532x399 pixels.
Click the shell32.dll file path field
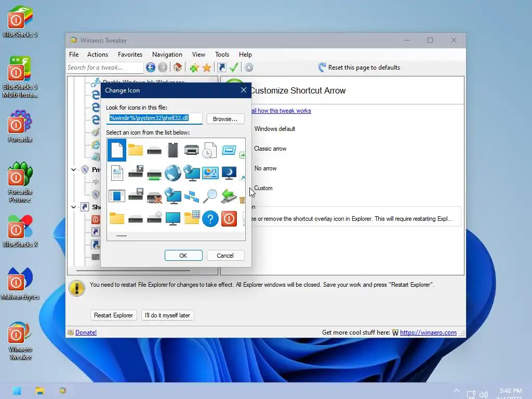[154, 118]
